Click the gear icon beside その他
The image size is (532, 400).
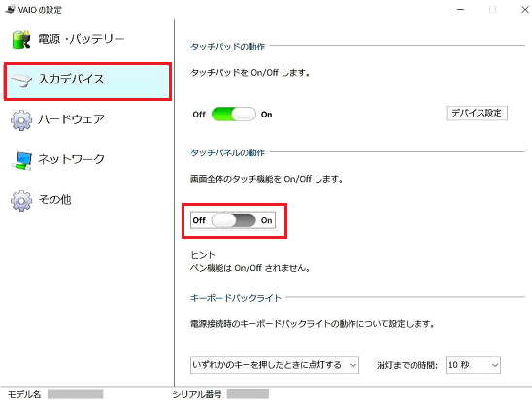[x=21, y=201]
